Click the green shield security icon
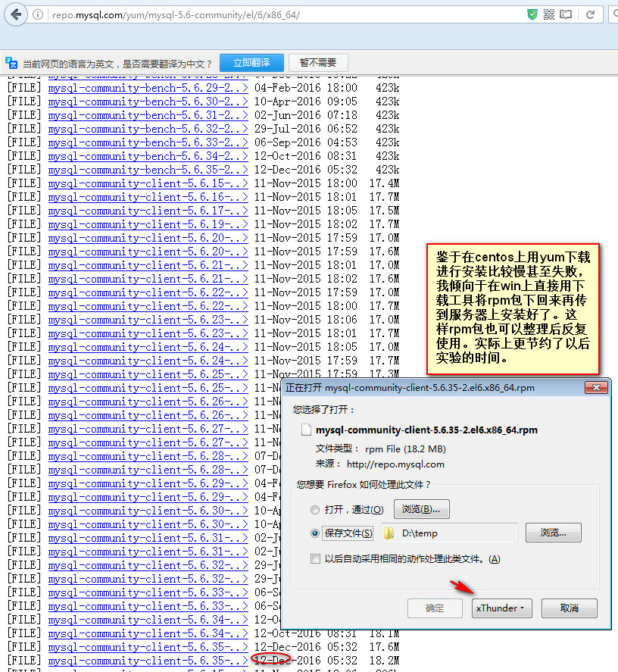 pyautogui.click(x=532, y=14)
